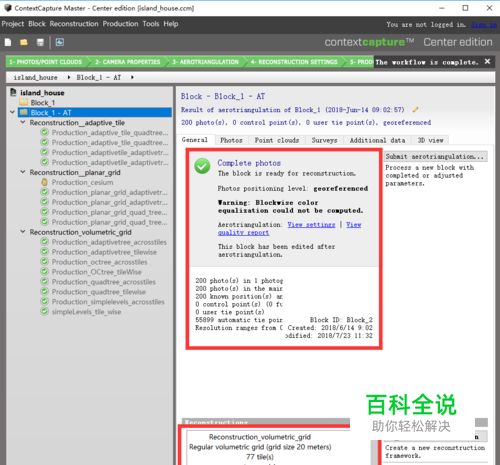Click Block_1 - AT in the breadcrumb

[x=99, y=77]
